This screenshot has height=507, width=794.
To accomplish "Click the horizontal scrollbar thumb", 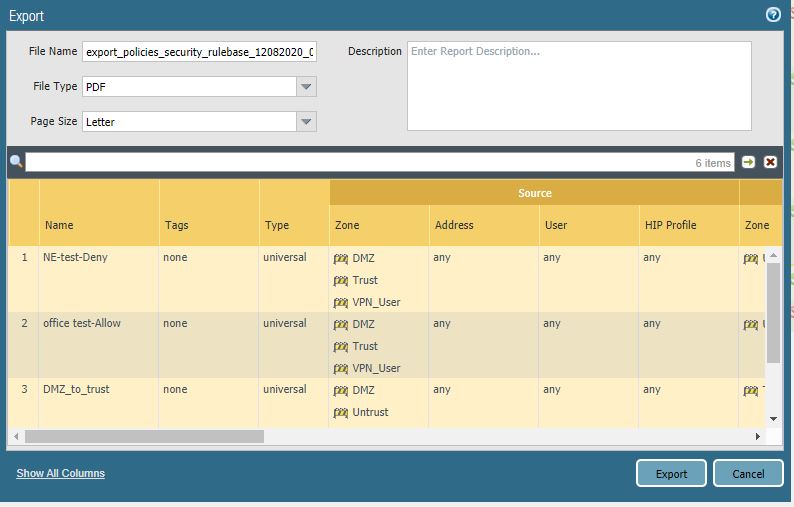I will coord(144,437).
